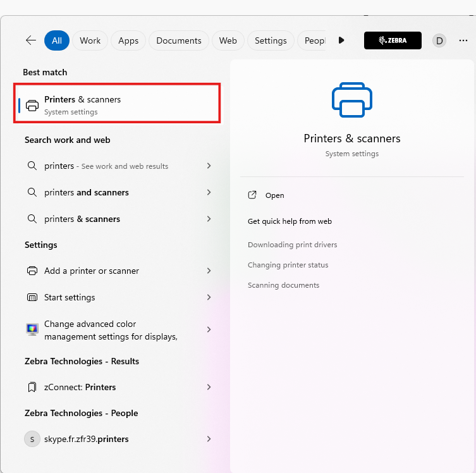Open the three-dots more options menu

pos(463,40)
